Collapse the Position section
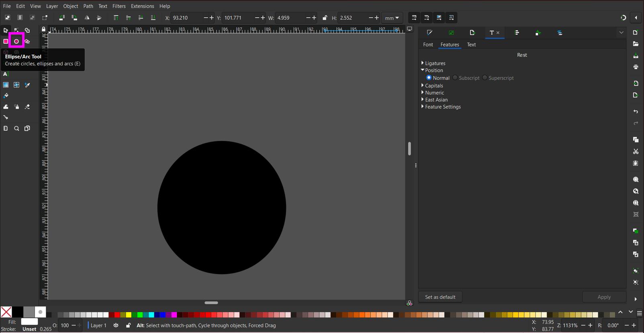 (x=423, y=70)
